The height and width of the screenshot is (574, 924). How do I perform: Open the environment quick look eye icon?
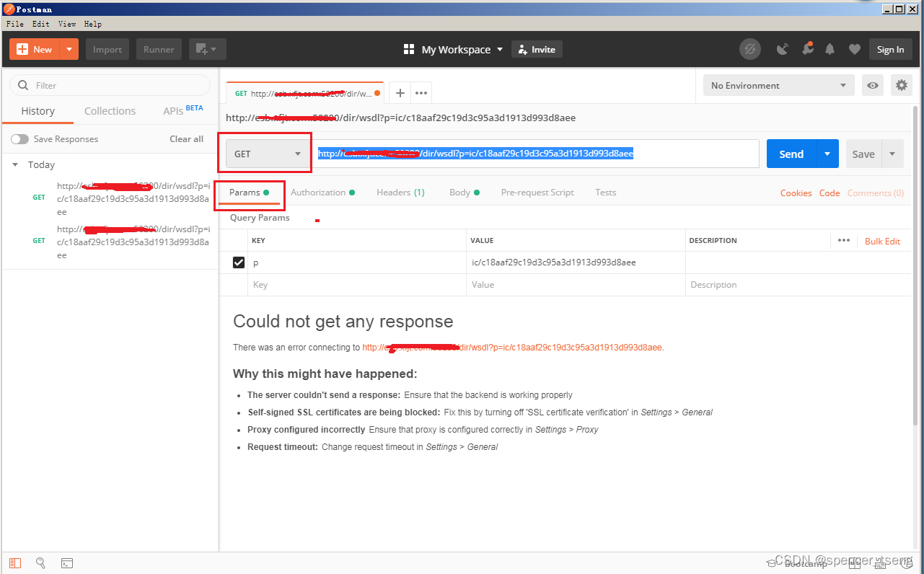point(873,85)
